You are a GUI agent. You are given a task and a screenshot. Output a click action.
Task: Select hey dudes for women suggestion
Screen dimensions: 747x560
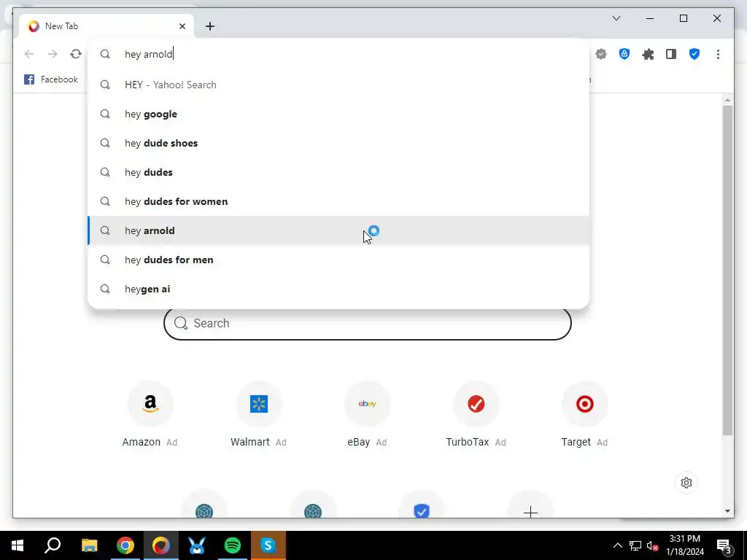pyautogui.click(x=338, y=201)
